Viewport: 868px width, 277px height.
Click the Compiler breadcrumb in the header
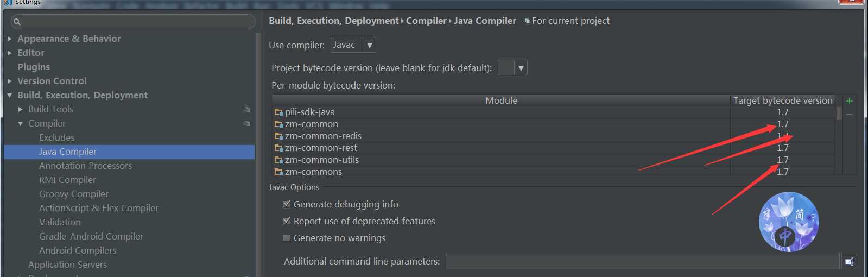(x=426, y=21)
